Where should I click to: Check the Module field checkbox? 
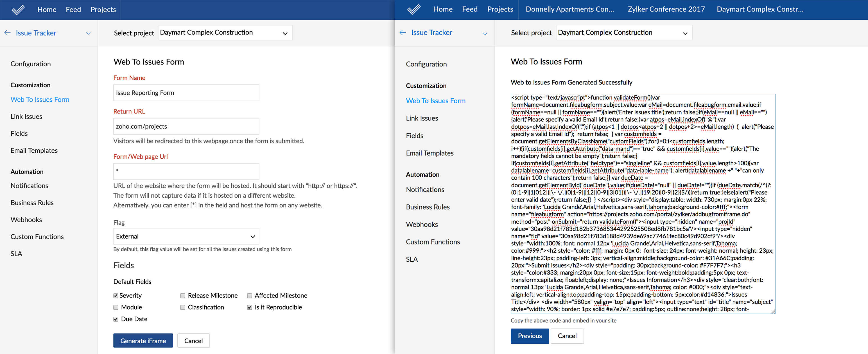pos(116,307)
